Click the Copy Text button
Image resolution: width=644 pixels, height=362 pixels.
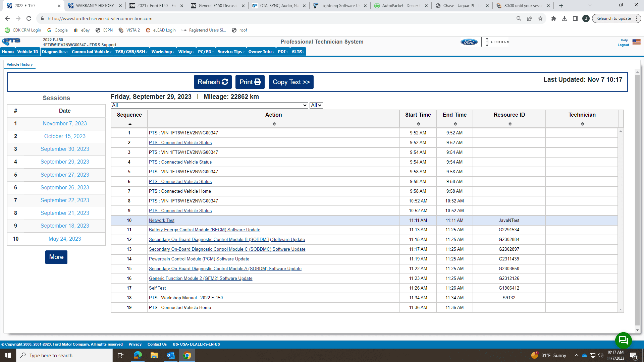click(x=291, y=82)
